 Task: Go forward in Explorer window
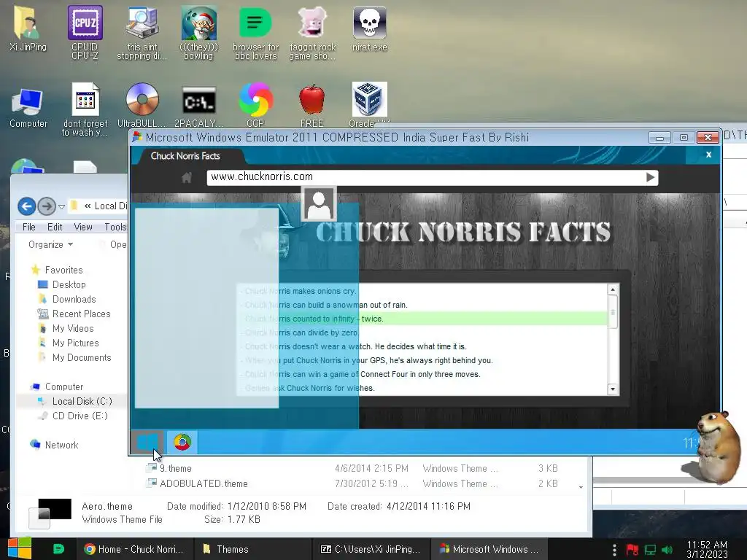(x=46, y=206)
